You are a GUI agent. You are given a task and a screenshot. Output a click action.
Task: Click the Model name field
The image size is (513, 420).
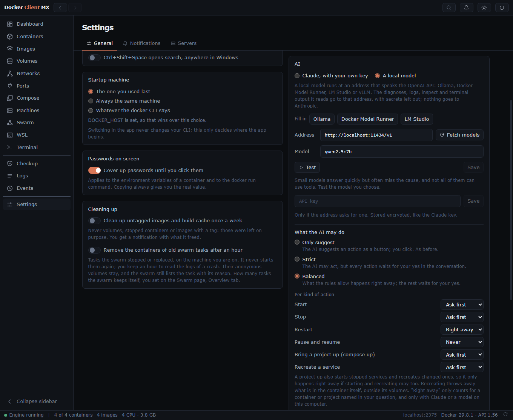pos(402,152)
